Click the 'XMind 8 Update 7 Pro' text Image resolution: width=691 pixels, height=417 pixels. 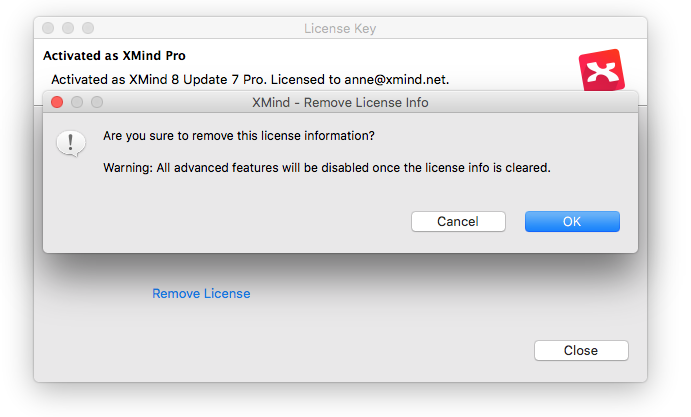pyautogui.click(x=196, y=80)
